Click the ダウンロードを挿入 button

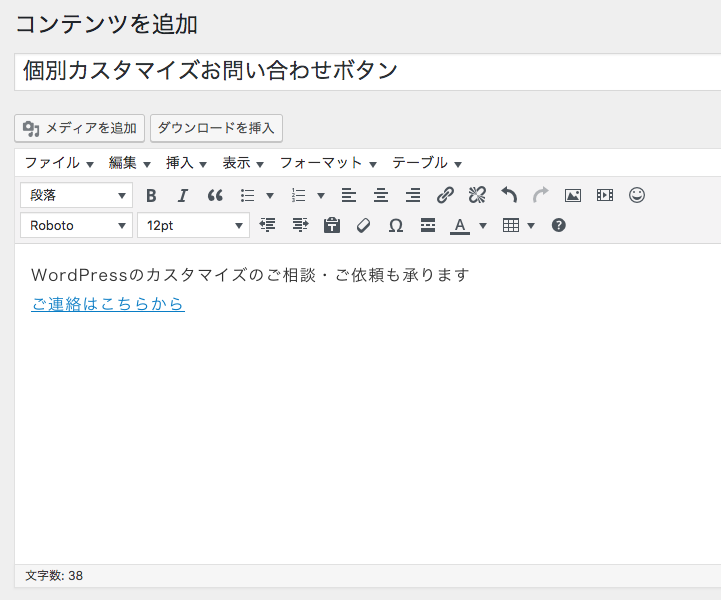[216, 128]
